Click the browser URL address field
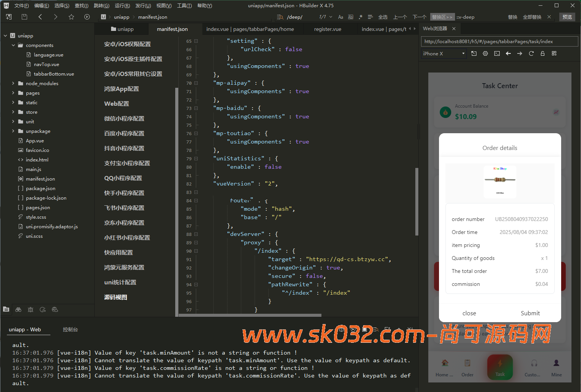 click(499, 42)
